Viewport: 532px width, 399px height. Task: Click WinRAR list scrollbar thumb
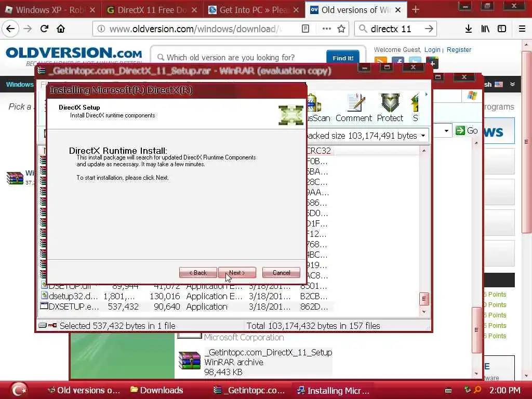pyautogui.click(x=424, y=299)
